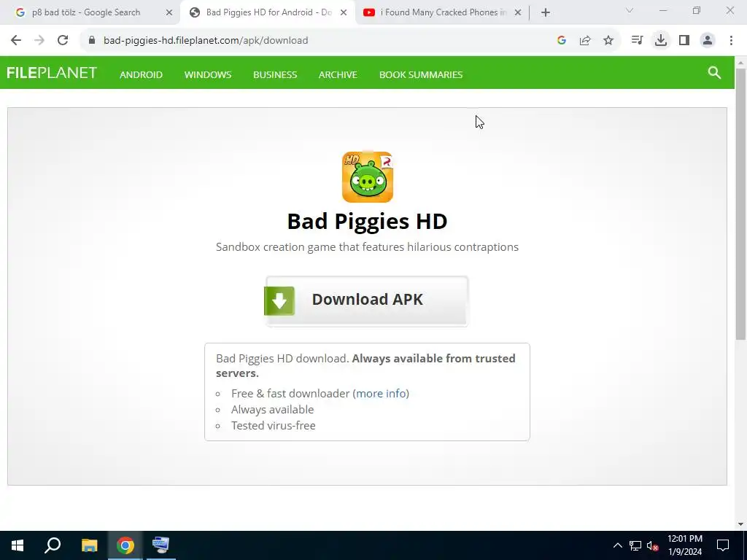
Task: Click the page vertical scrollbar thumb
Action: coord(740,204)
